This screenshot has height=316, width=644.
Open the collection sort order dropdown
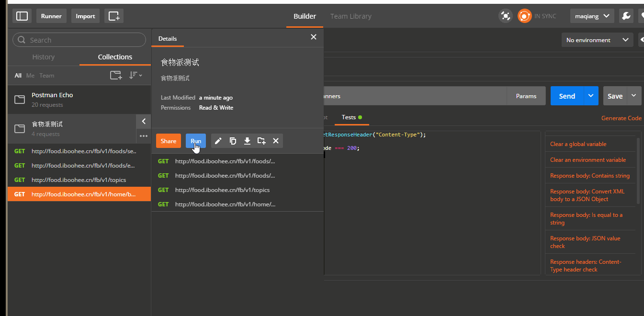pos(136,75)
